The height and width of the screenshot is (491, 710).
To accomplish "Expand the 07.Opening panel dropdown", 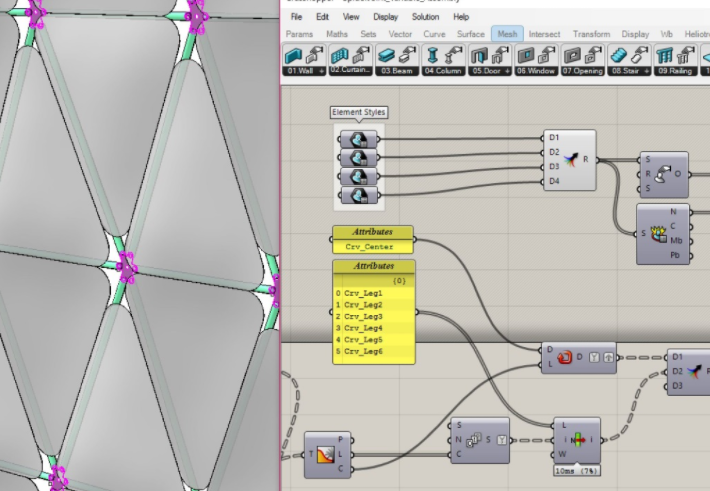I will pos(583,71).
